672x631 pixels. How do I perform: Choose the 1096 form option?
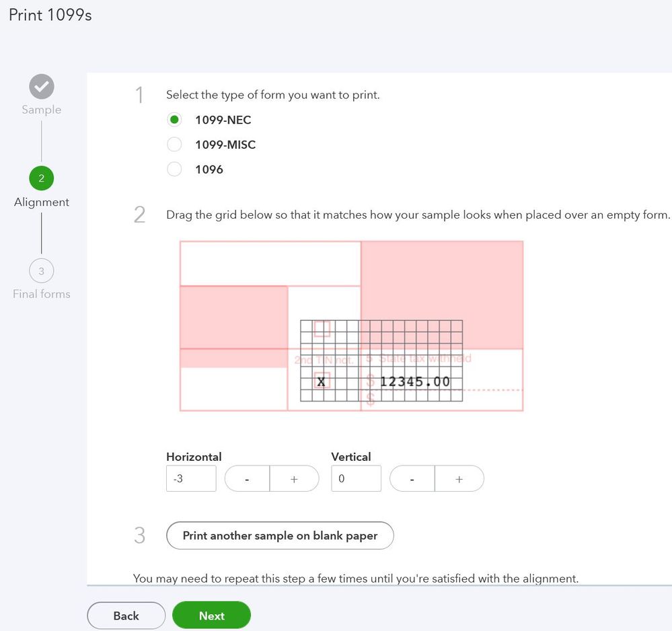point(174,170)
